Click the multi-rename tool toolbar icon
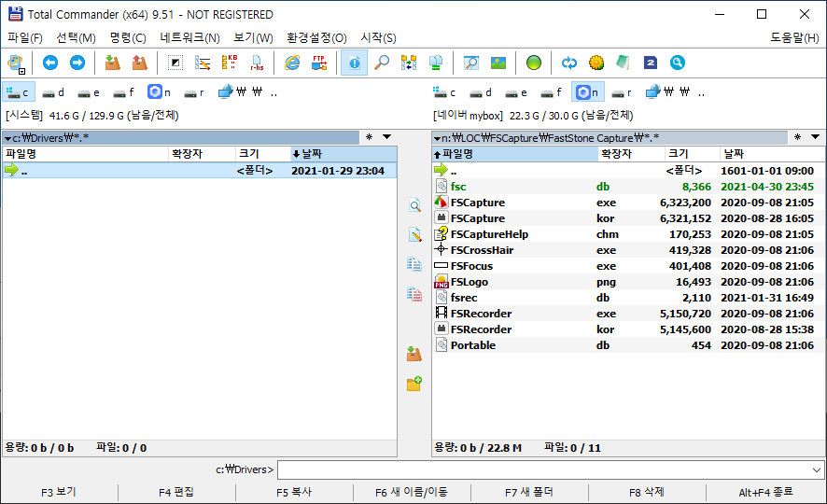Viewport: 827px width, 504px height. tap(203, 63)
